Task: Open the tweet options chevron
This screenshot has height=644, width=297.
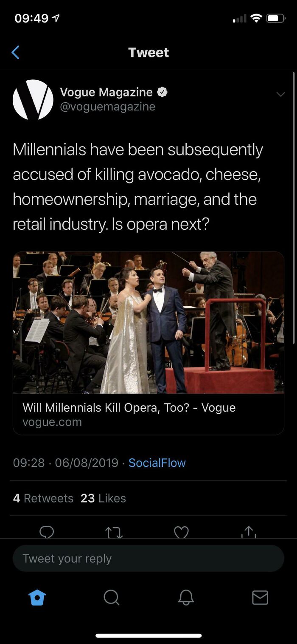Action: [280, 94]
